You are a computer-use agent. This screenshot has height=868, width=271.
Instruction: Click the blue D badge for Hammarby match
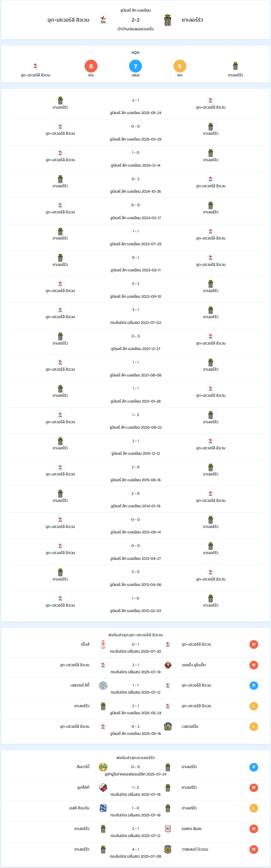click(x=254, y=767)
